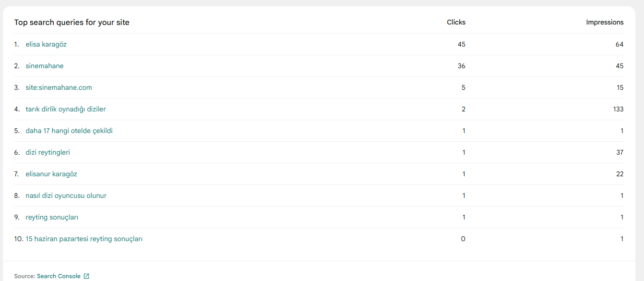The image size is (644, 281).
Task: Select the 'dizi reytingleri' query
Action: (x=48, y=152)
